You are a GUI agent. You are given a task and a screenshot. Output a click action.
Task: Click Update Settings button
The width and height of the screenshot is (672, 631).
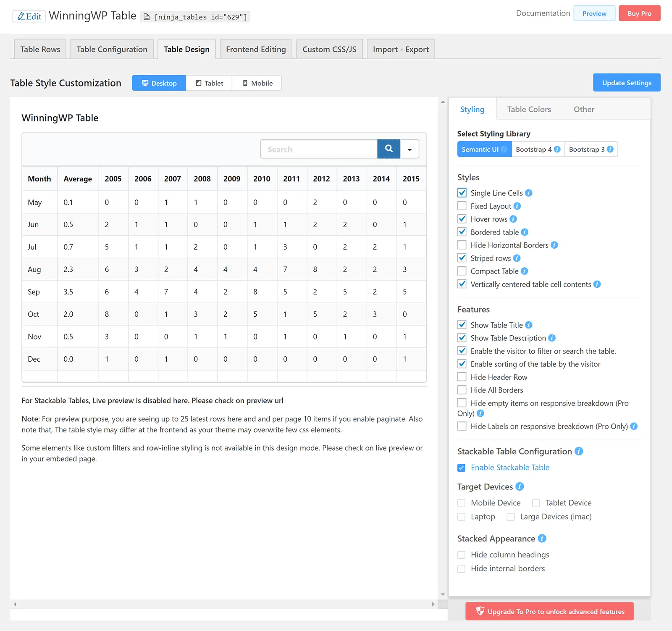627,82
